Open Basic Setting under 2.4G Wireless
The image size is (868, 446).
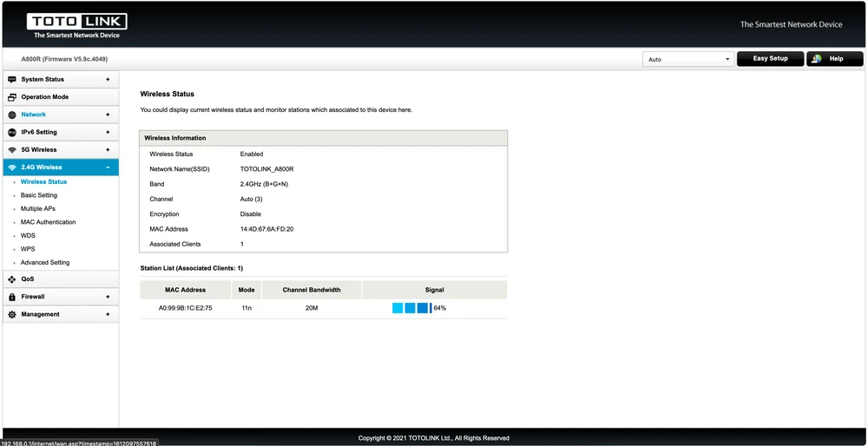(x=39, y=195)
